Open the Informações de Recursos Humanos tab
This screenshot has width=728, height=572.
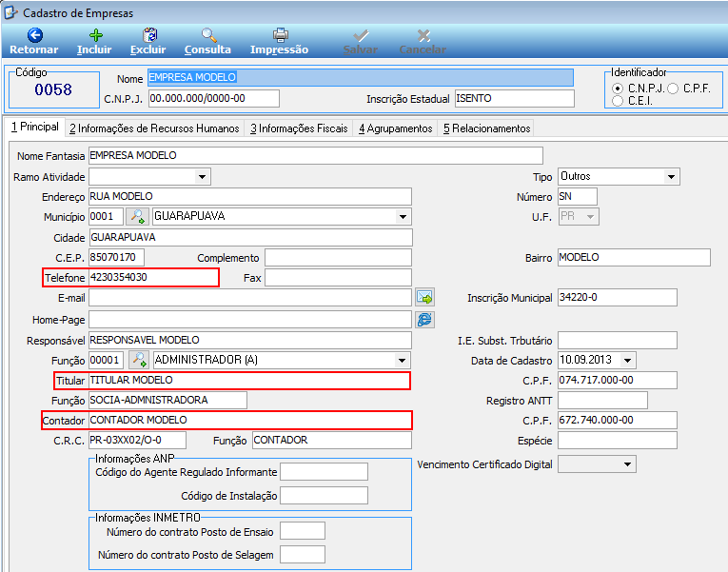pos(154,128)
